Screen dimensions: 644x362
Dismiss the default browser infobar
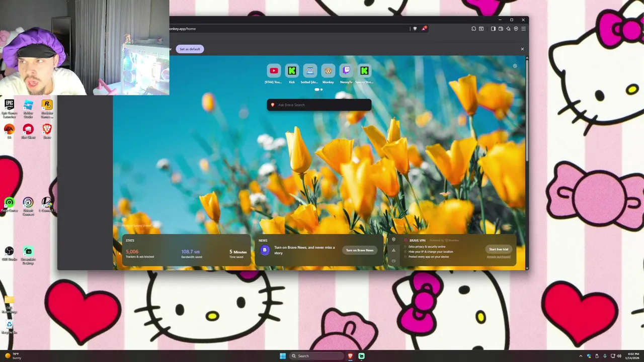coord(522,49)
